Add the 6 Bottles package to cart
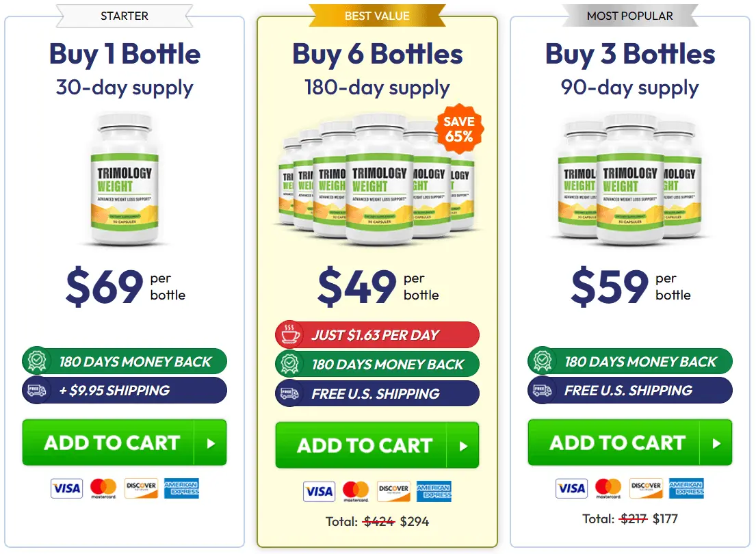The width and height of the screenshot is (756, 554). (363, 446)
